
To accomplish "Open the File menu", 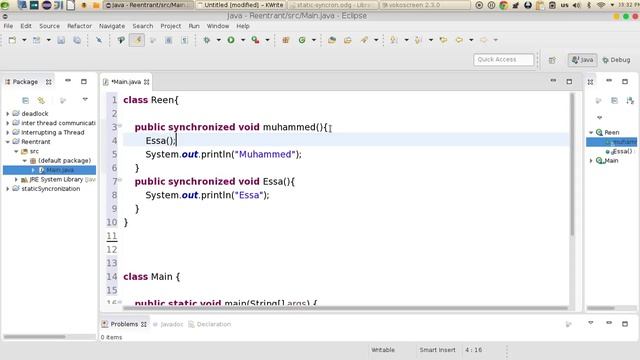I will coord(8,26).
